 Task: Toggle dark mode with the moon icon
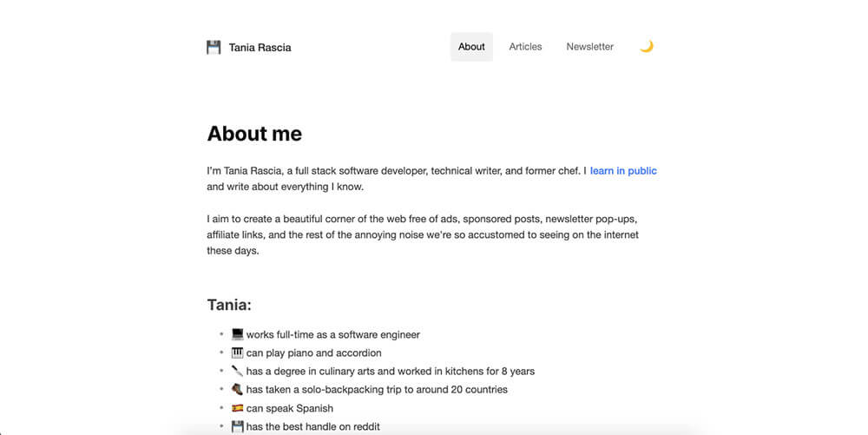click(646, 47)
